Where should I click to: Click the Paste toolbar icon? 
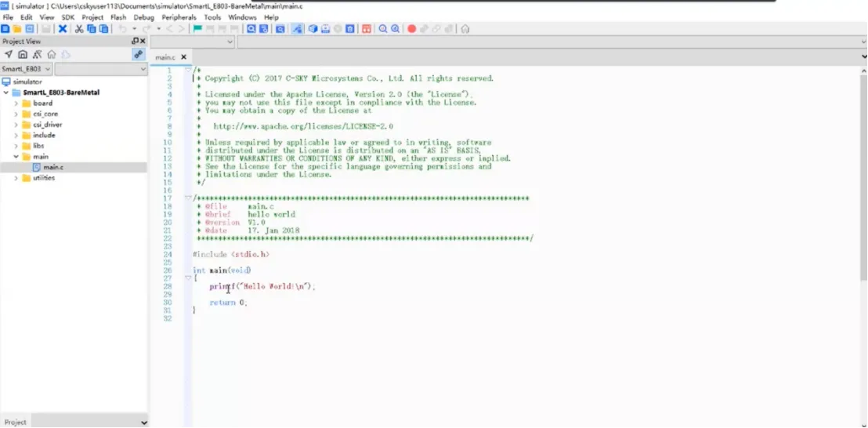103,29
